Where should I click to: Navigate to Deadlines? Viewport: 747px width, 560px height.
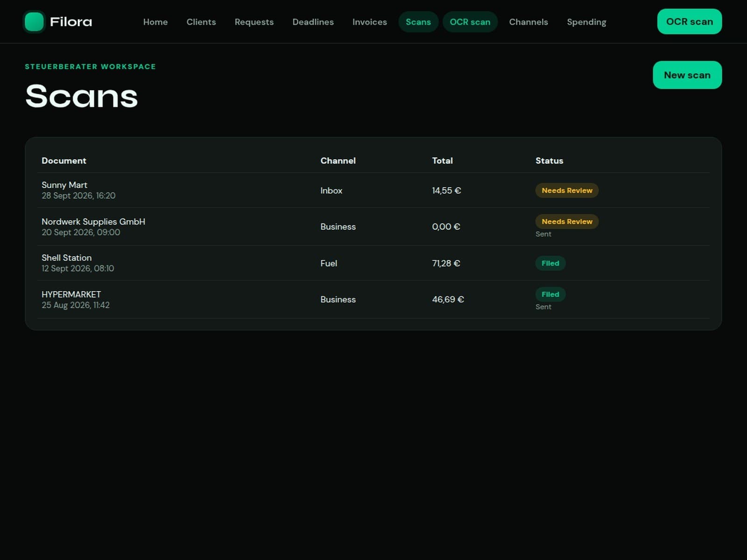[313, 22]
